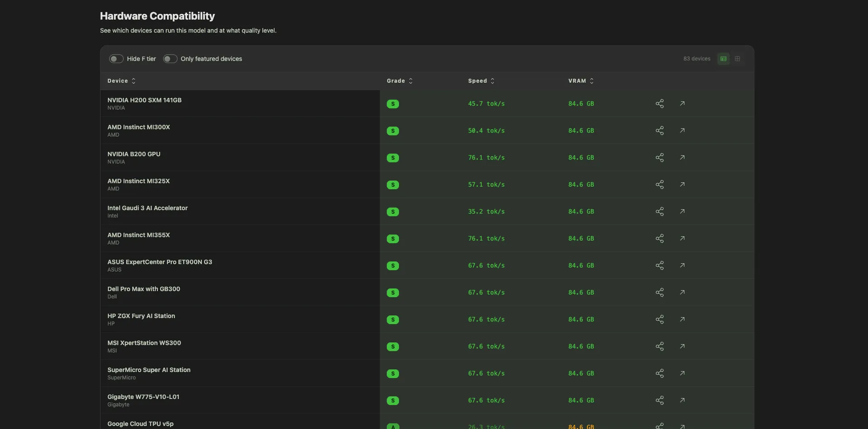This screenshot has height=429, width=868.
Task: Enable Only featured devices switch
Action: (x=170, y=59)
